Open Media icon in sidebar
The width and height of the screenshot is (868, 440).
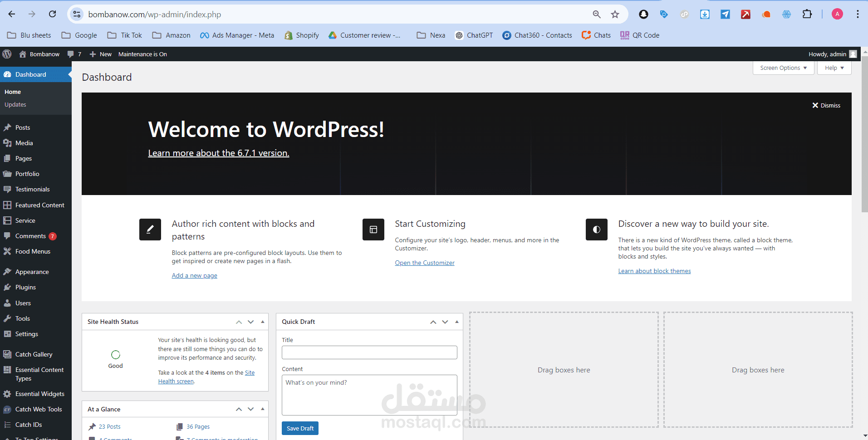tap(7, 143)
